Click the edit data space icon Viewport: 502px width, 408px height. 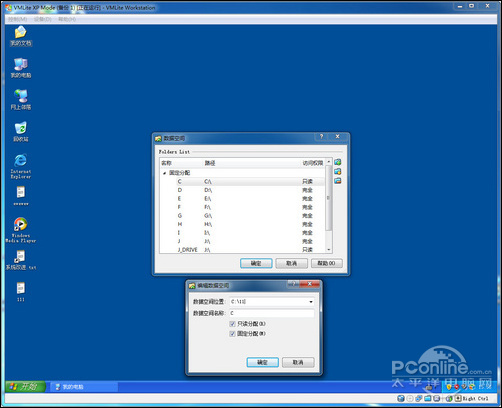(x=338, y=172)
